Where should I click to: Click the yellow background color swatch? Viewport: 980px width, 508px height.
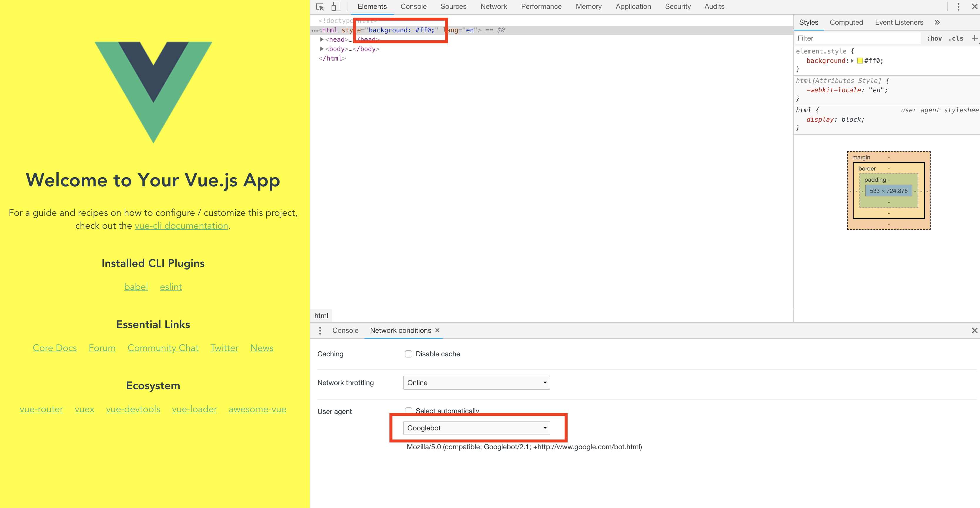[860, 61]
